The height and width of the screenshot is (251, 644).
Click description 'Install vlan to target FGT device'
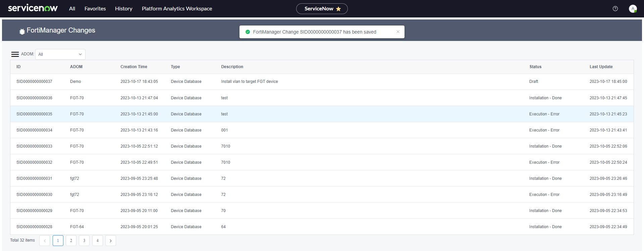point(250,82)
